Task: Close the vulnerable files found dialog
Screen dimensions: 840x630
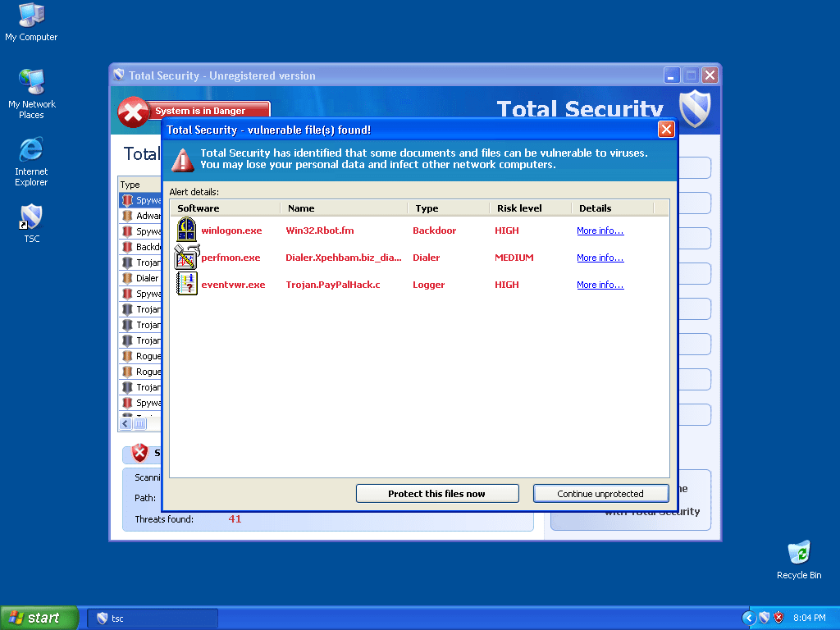Action: tap(666, 129)
